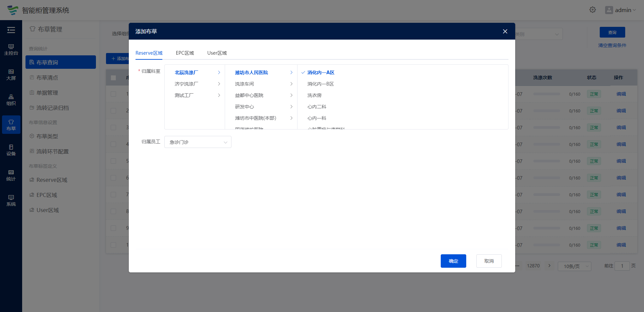This screenshot has height=312, width=644.
Task: Close the 添加布草 dialog with X
Action: click(505, 31)
